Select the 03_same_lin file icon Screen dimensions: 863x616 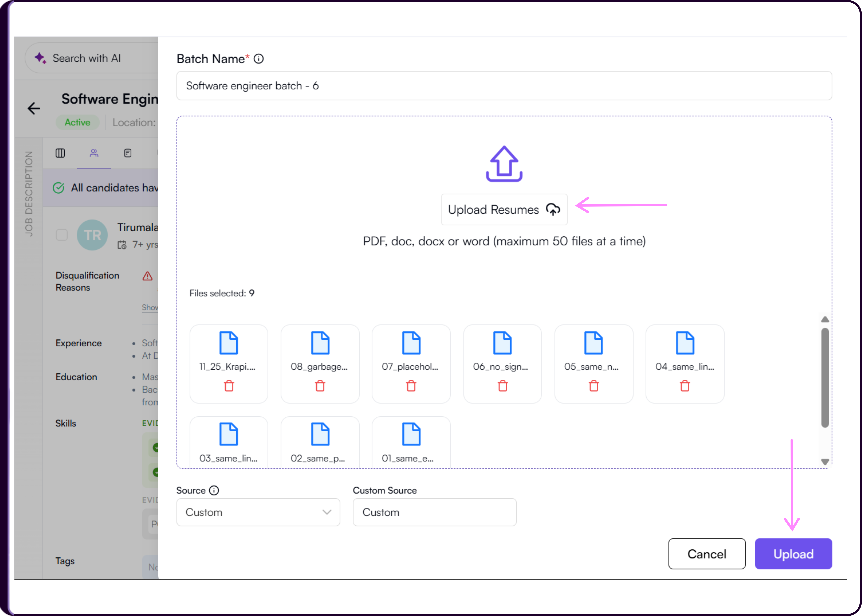pyautogui.click(x=229, y=434)
